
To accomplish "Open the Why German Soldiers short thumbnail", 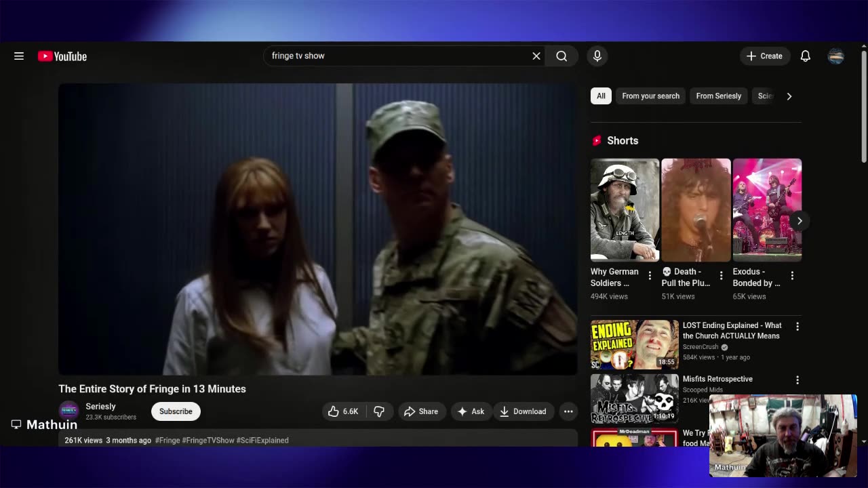I will [x=625, y=210].
